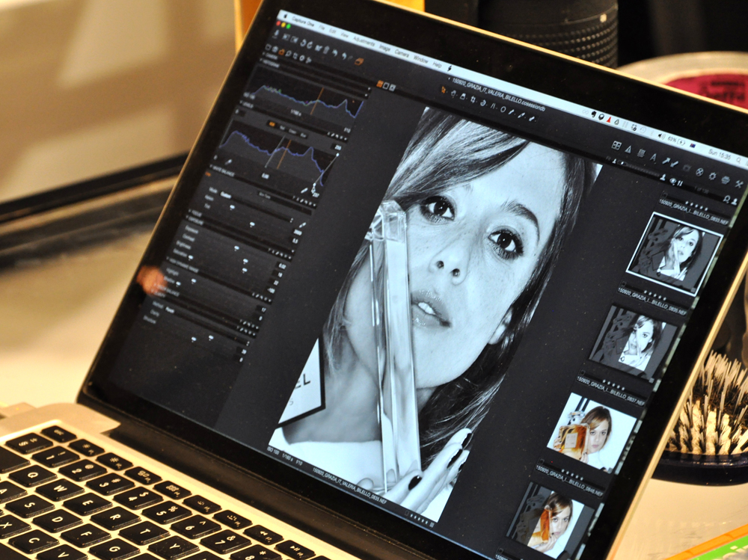Open the Camera menu
The image size is (748, 560).
(402, 53)
